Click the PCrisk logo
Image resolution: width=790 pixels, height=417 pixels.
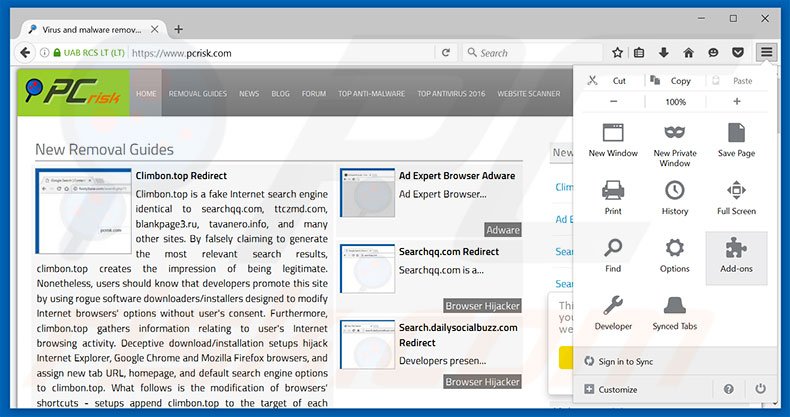[74, 93]
